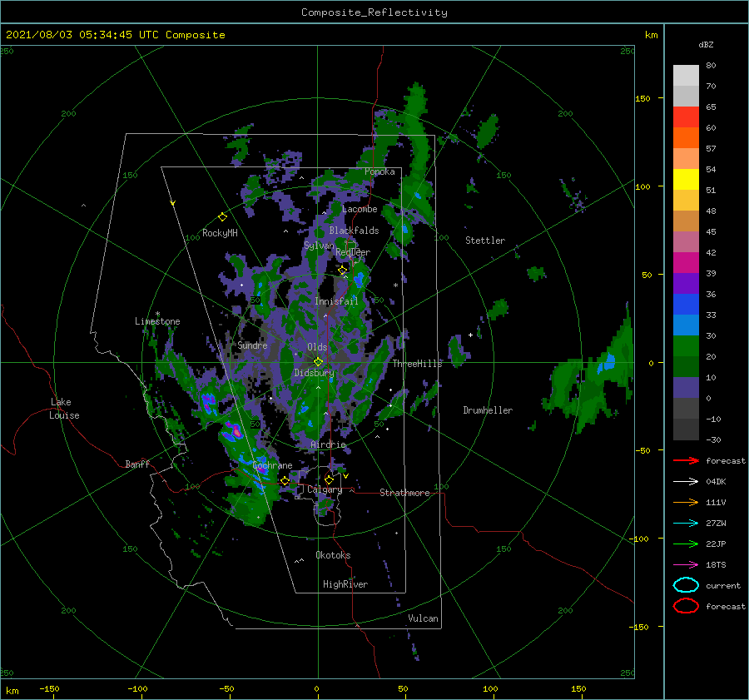Click the yellow diamond marker right of Cochrane
The height and width of the screenshot is (700, 749).
pos(285,481)
